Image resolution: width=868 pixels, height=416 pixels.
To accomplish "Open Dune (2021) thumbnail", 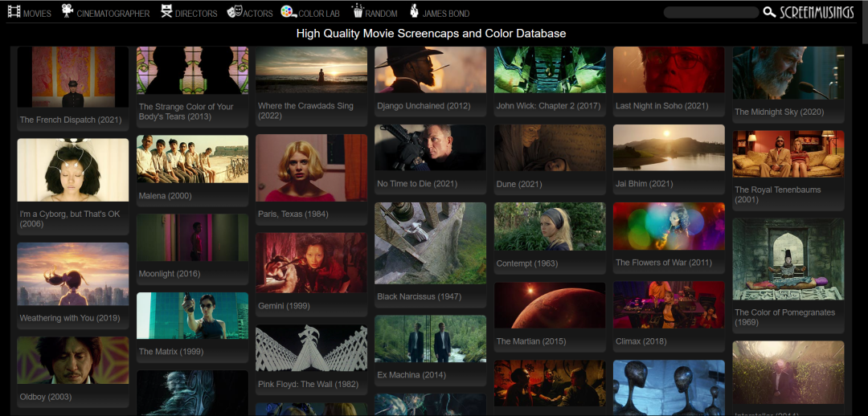I will pyautogui.click(x=550, y=148).
